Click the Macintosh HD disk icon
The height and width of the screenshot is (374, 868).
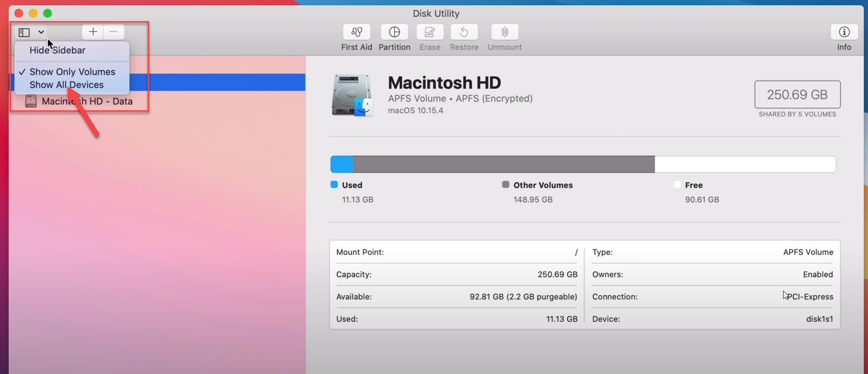[352, 95]
